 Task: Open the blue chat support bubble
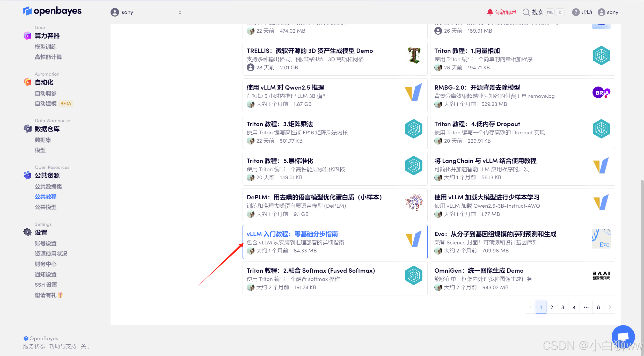pos(623,337)
